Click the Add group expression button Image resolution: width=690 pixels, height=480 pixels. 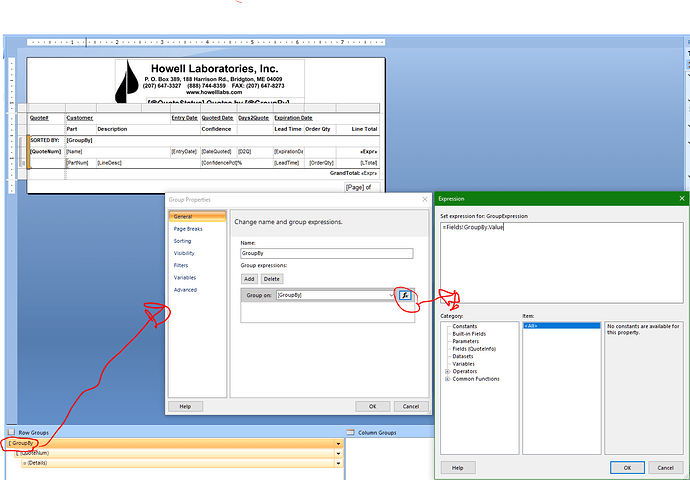point(249,279)
